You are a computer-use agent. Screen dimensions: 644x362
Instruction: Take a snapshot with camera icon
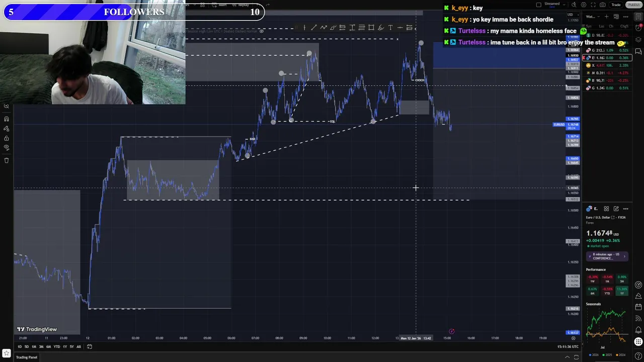tap(603, 5)
